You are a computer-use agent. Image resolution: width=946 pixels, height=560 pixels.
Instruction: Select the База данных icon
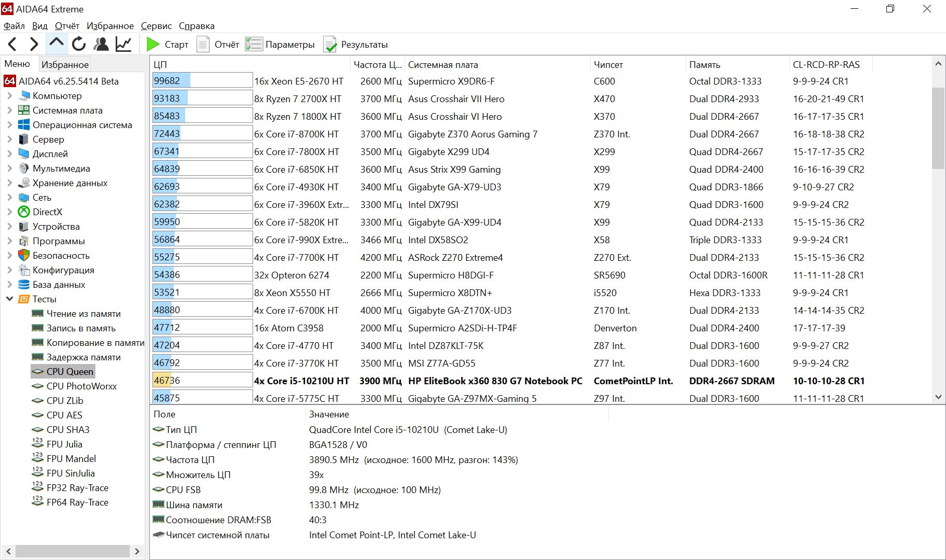[24, 285]
